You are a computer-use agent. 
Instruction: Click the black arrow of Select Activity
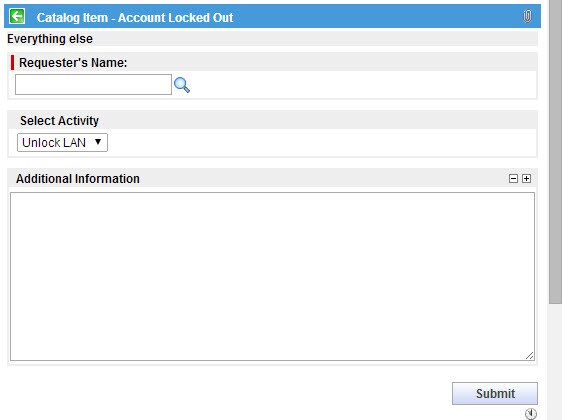pos(98,142)
